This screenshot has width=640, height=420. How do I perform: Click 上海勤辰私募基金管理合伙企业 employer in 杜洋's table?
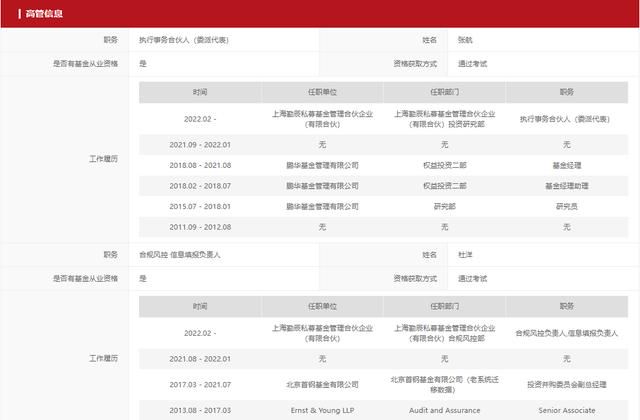(322, 333)
